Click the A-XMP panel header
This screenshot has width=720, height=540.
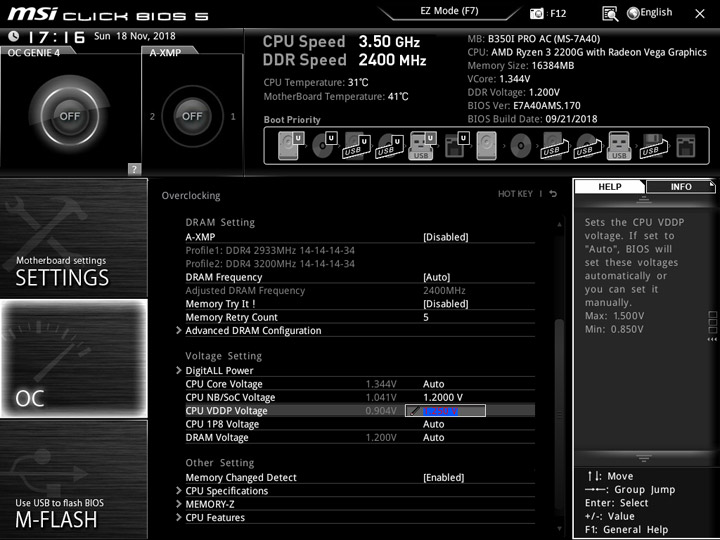coord(167,52)
